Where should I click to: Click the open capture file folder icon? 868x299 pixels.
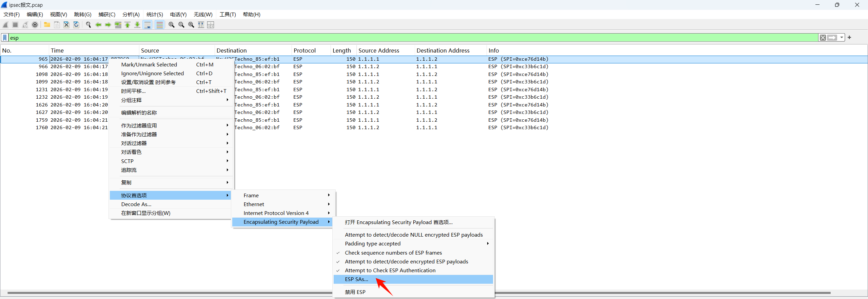pos(47,25)
